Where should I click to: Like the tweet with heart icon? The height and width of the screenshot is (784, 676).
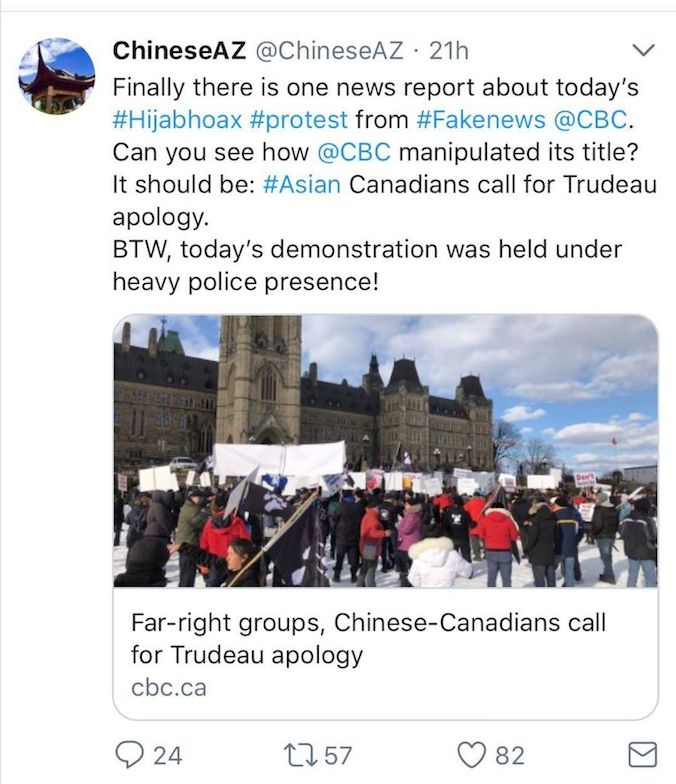tap(471, 755)
